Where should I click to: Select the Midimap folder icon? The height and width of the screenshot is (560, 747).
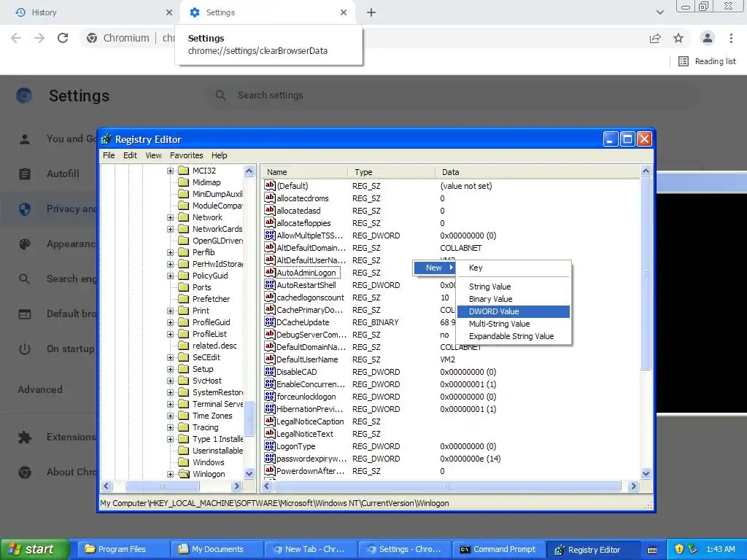183,182
